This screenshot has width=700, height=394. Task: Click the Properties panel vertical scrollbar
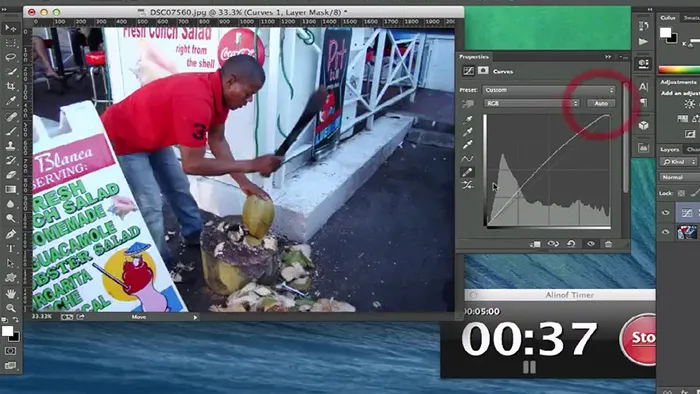coord(625,138)
